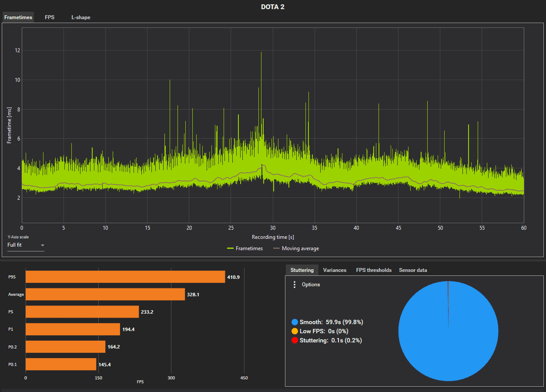The width and height of the screenshot is (546, 392).
Task: Select the L-shape tab
Action: tap(81, 17)
